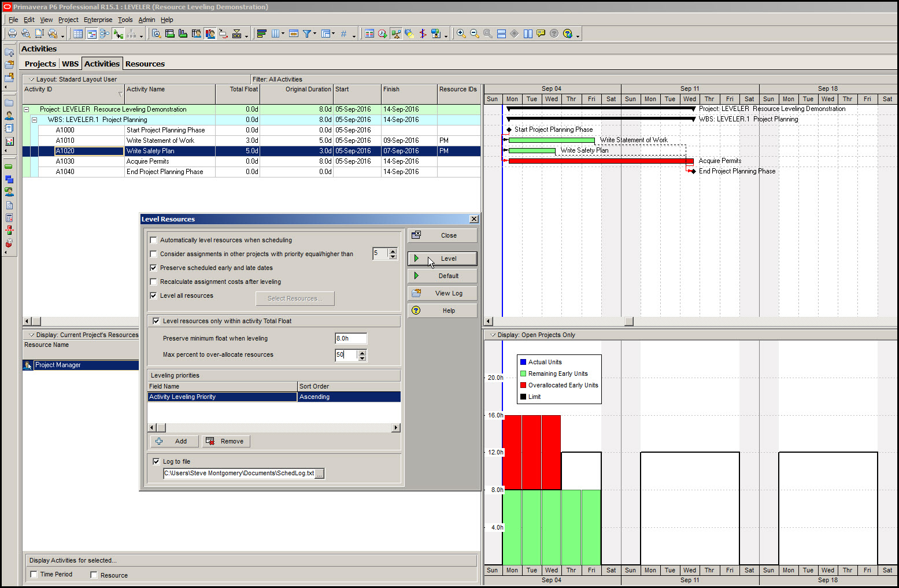This screenshot has width=899, height=588.
Task: Open the Level Resources toolbar icon
Action: 396,34
